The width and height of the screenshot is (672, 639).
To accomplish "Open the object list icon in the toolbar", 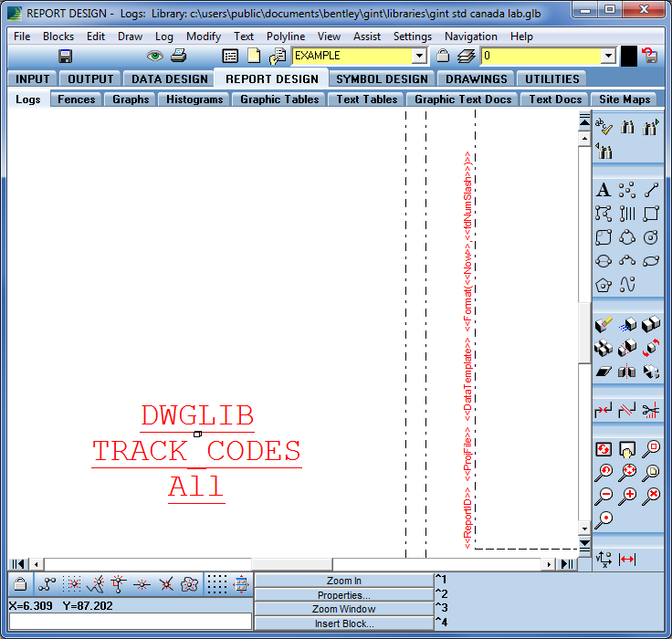I will pos(230,56).
